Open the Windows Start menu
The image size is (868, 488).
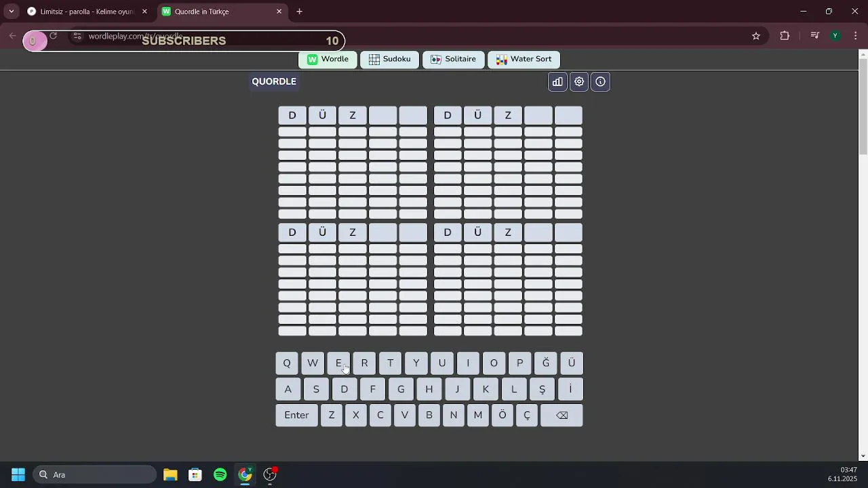tap(18, 474)
